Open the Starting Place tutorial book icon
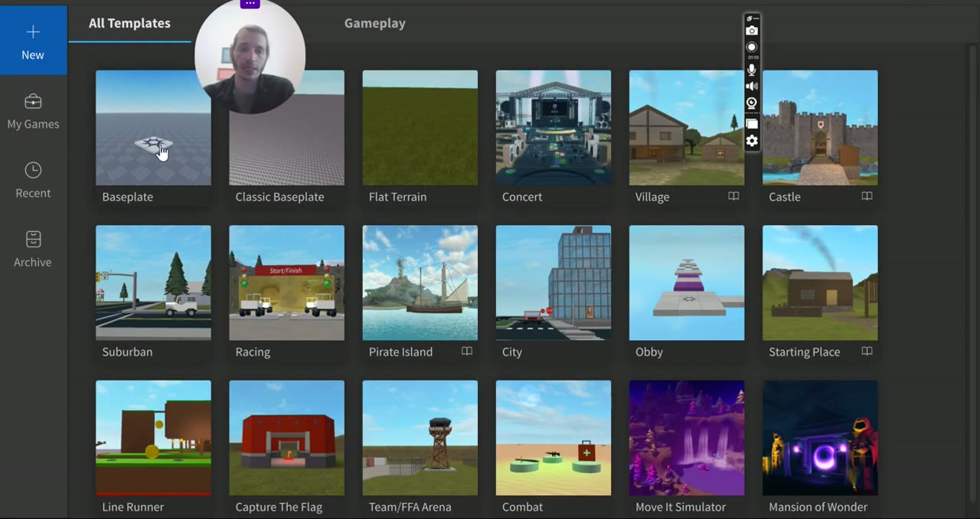This screenshot has width=980, height=519. (x=867, y=351)
